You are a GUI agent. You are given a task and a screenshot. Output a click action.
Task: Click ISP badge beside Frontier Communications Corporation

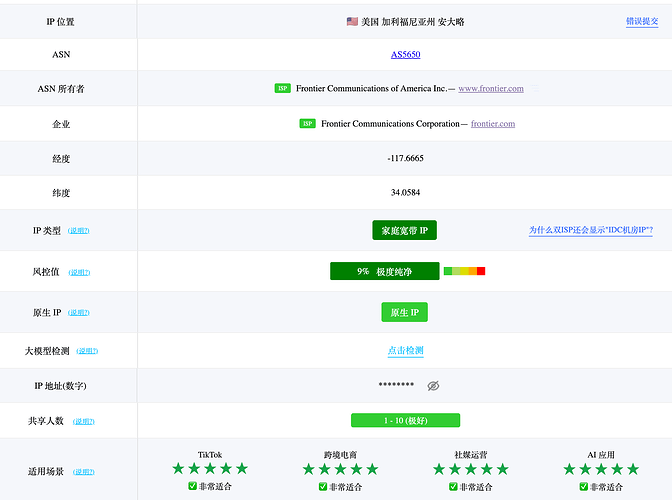[307, 123]
